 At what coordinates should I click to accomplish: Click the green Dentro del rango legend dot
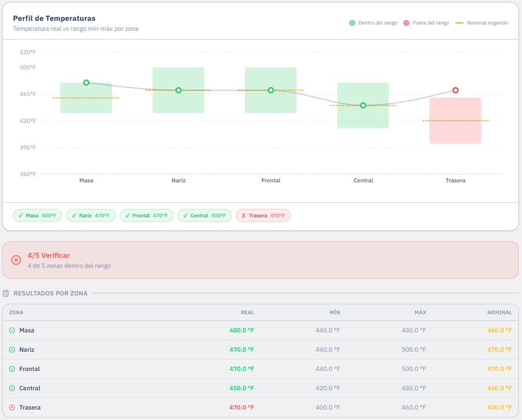352,23
